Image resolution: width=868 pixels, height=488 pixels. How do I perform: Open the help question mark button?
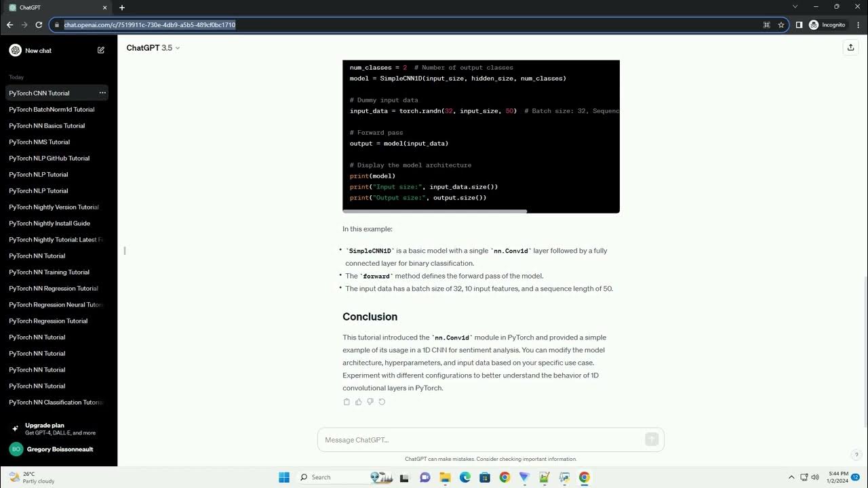tap(856, 455)
